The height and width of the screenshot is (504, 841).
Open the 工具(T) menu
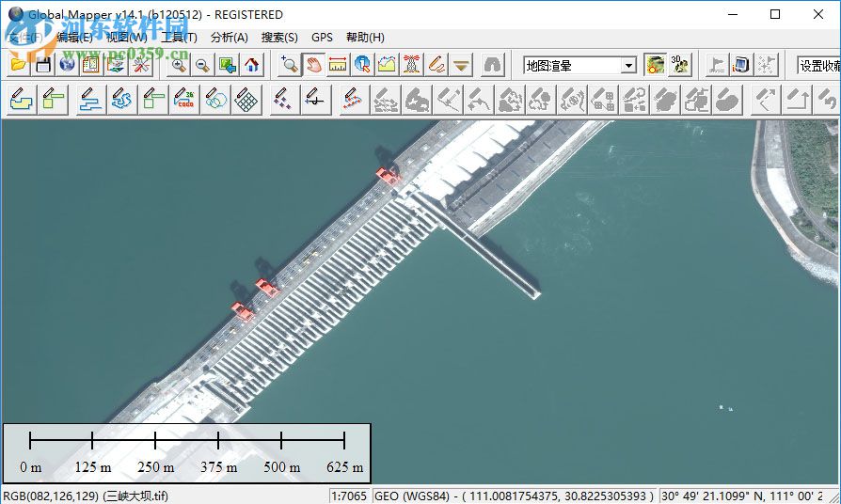tap(179, 38)
